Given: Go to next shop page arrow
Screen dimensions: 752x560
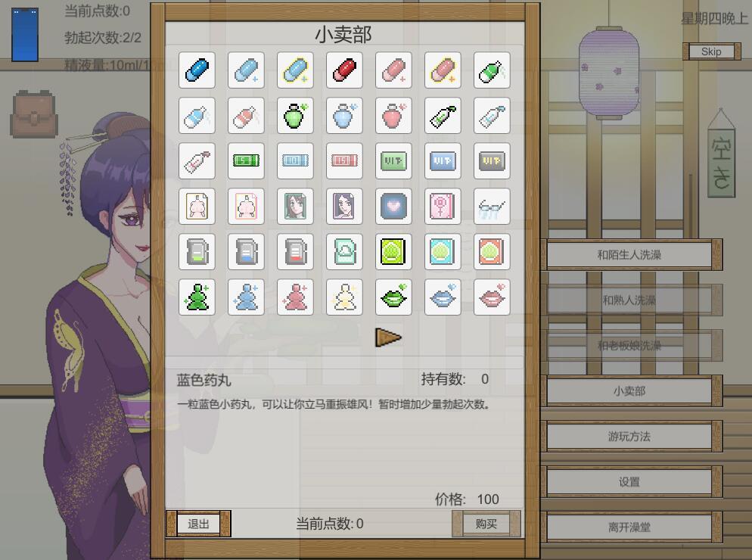Looking at the screenshot, I should pos(388,338).
